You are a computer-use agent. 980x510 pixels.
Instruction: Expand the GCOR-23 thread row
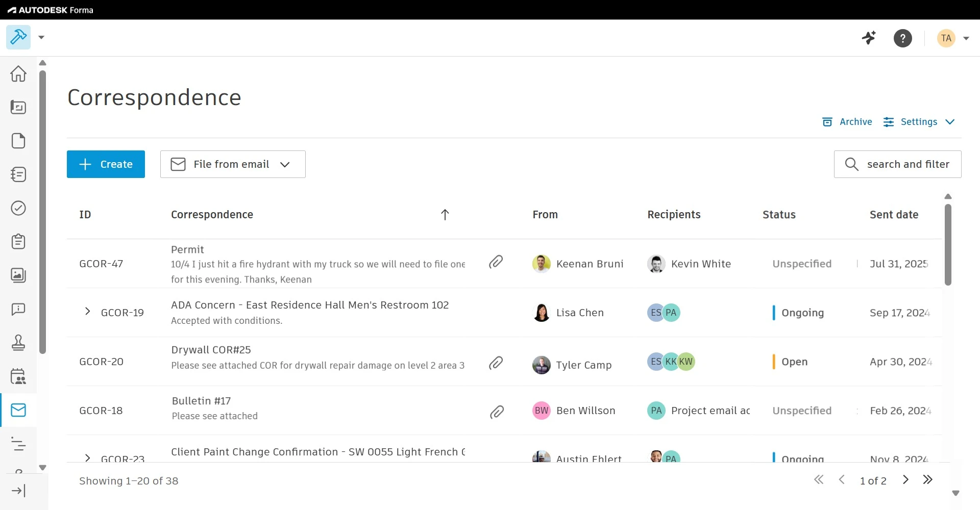coord(87,457)
